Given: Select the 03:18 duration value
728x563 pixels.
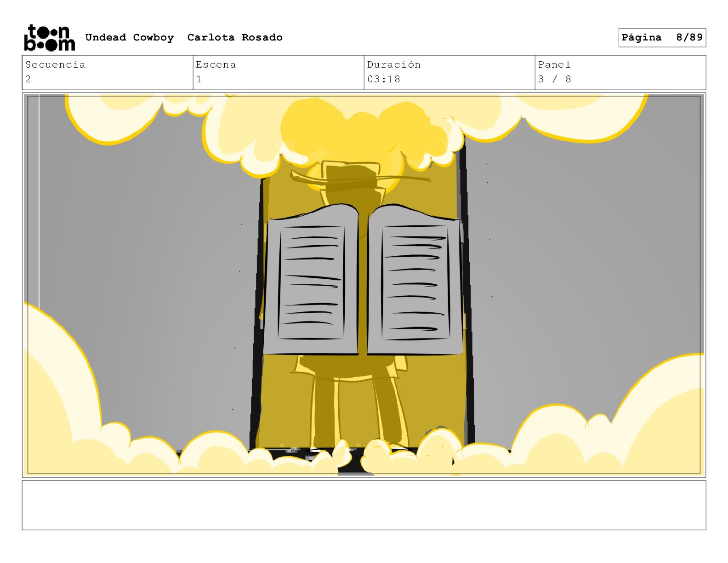Looking at the screenshot, I should (384, 79).
